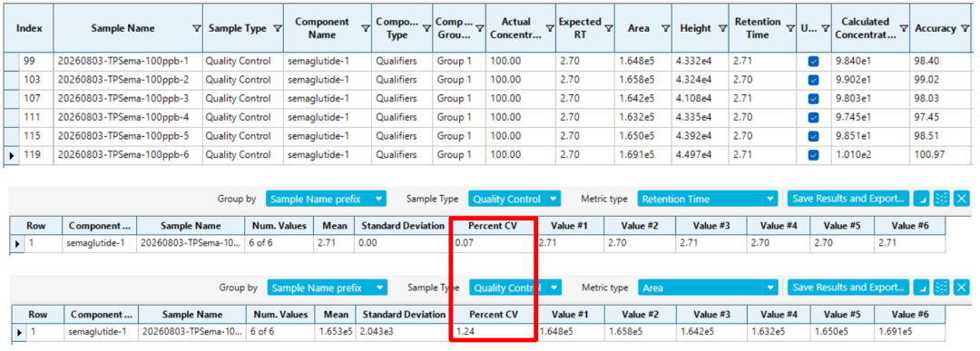The width and height of the screenshot is (980, 351).
Task: Open the Sample Name column filter
Action: pos(197,29)
